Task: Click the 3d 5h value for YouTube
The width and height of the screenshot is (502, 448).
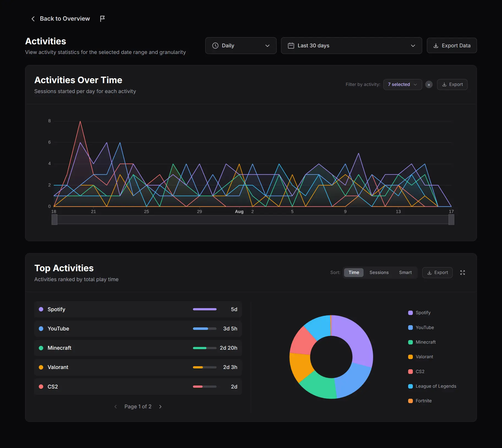Action: point(230,328)
